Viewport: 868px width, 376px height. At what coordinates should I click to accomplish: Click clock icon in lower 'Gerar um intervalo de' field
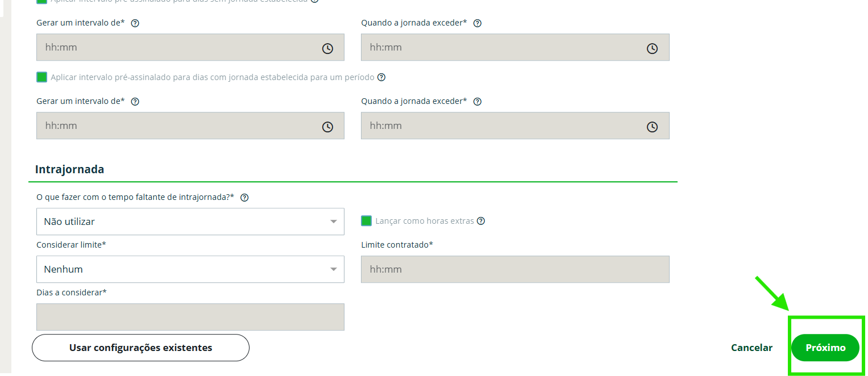tap(327, 127)
